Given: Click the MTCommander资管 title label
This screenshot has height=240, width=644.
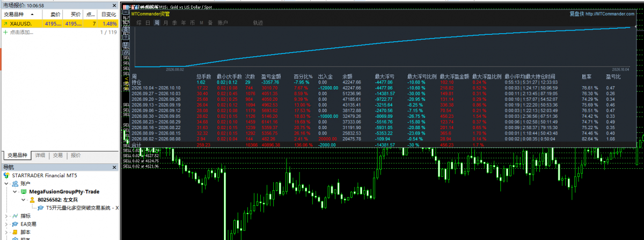Looking at the screenshot, I should [x=150, y=14].
